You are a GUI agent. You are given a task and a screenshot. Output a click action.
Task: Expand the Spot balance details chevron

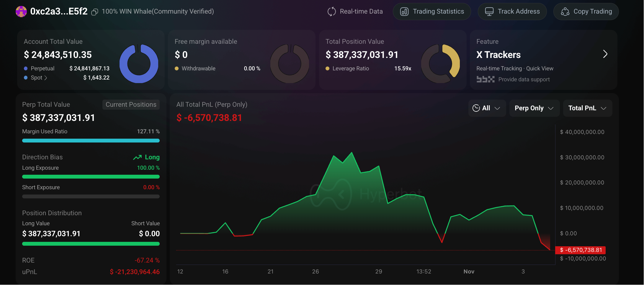tap(46, 78)
